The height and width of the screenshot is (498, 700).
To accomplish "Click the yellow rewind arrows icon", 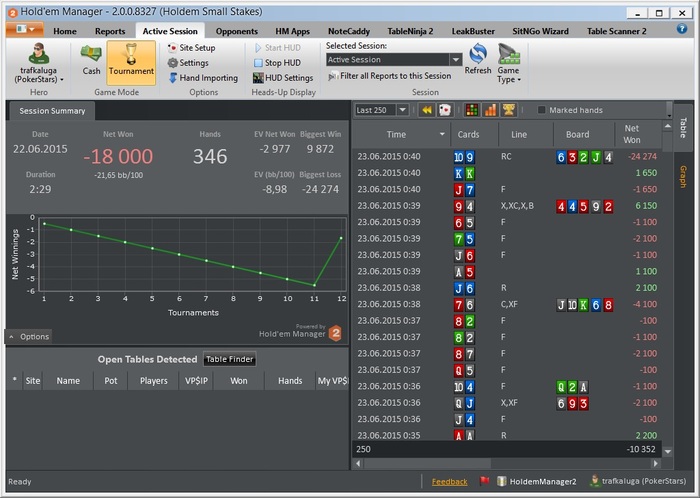I will coord(427,110).
